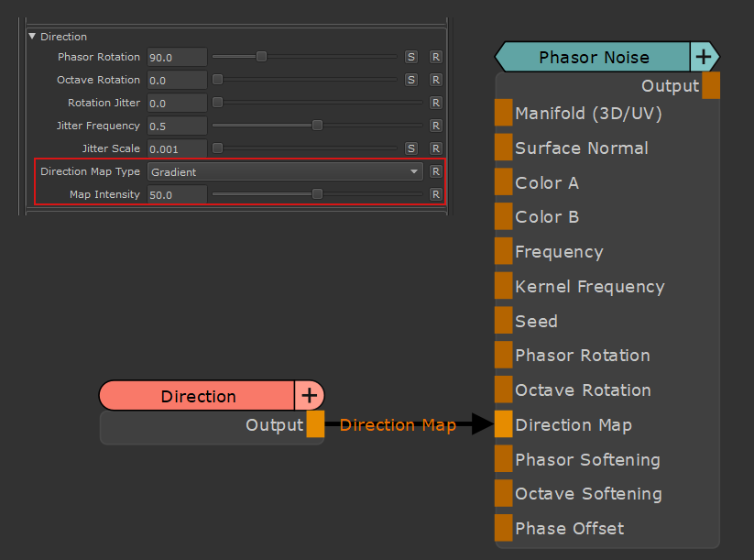Click the Phasor Noise Output port
754x560 pixels.
pyautogui.click(x=711, y=85)
